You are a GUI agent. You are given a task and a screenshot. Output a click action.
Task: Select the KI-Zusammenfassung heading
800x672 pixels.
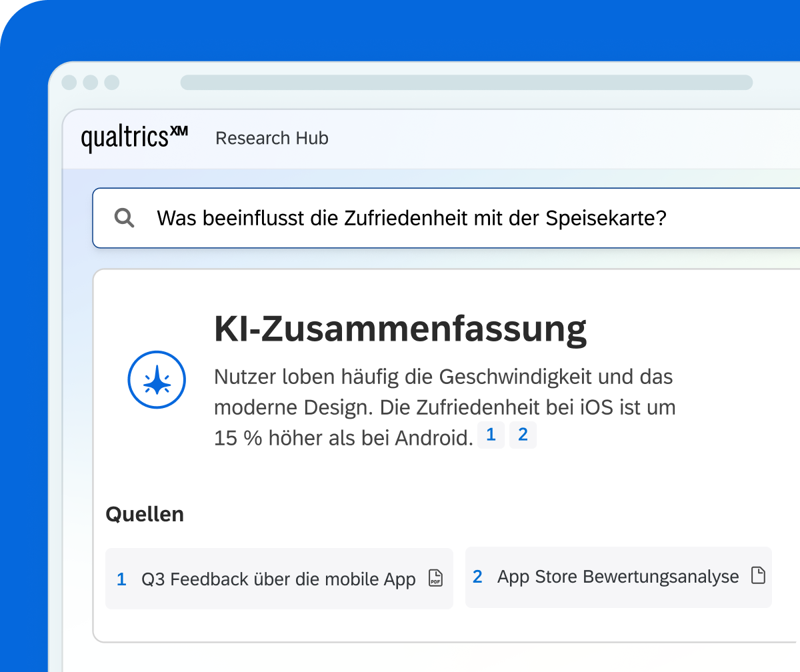point(401,329)
